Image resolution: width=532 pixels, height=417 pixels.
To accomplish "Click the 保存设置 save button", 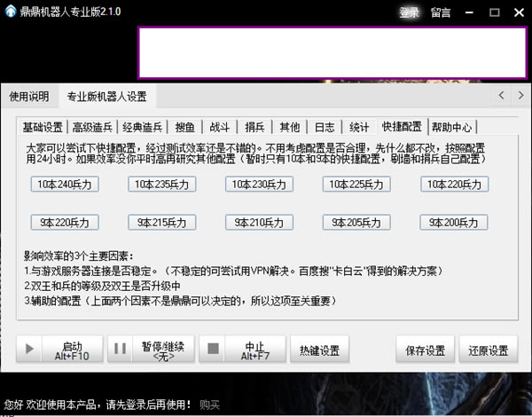I will (425, 349).
